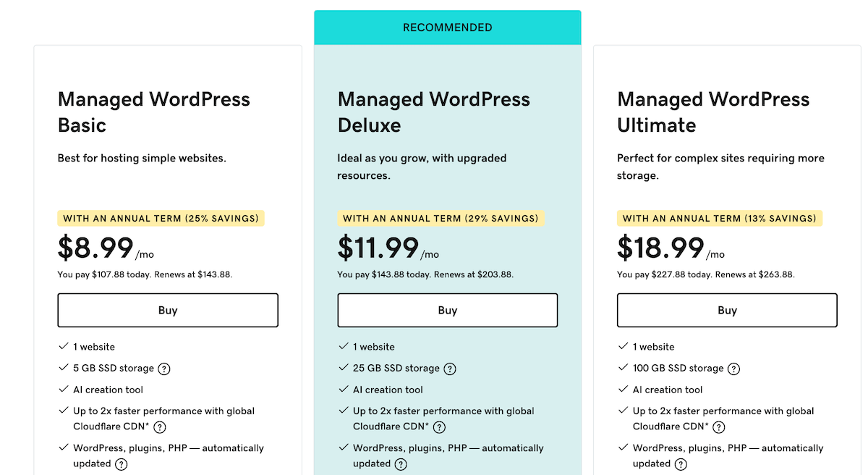Viewport: 868px width, 475px height.
Task: Click the 13% savings annual term badge
Action: 720,218
